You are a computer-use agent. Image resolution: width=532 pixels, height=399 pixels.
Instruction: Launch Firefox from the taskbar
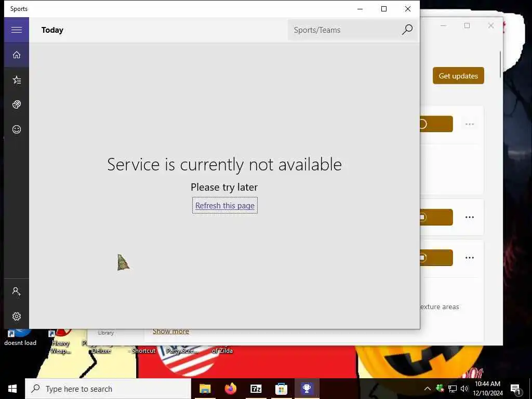point(231,389)
